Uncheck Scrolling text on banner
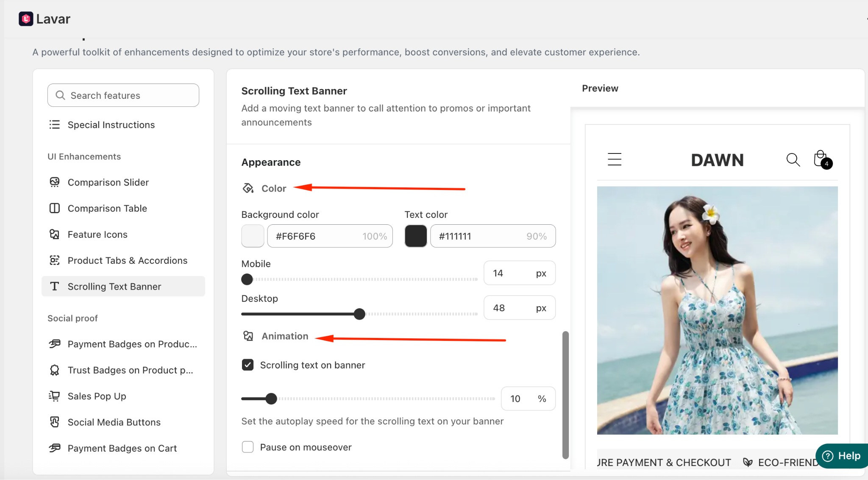 point(248,365)
